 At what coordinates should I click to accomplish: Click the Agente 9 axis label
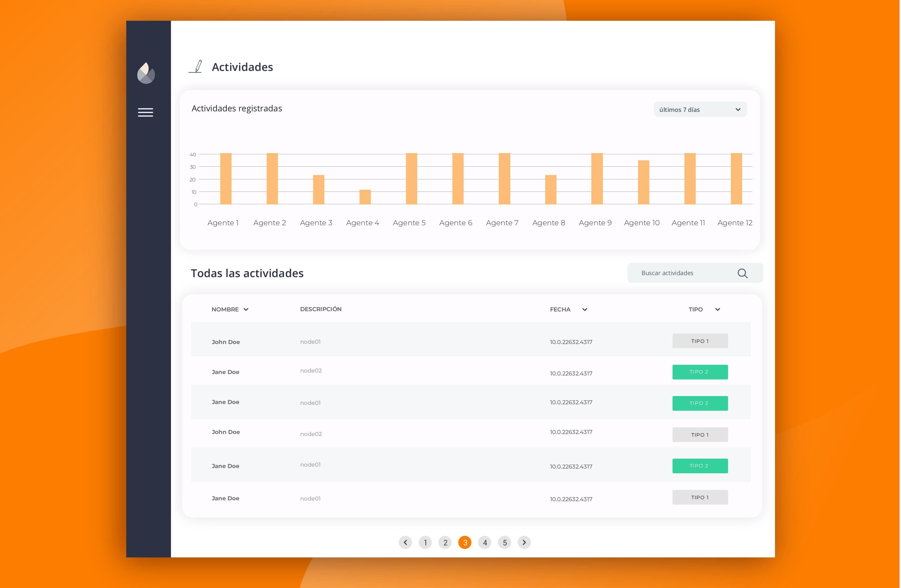point(595,223)
